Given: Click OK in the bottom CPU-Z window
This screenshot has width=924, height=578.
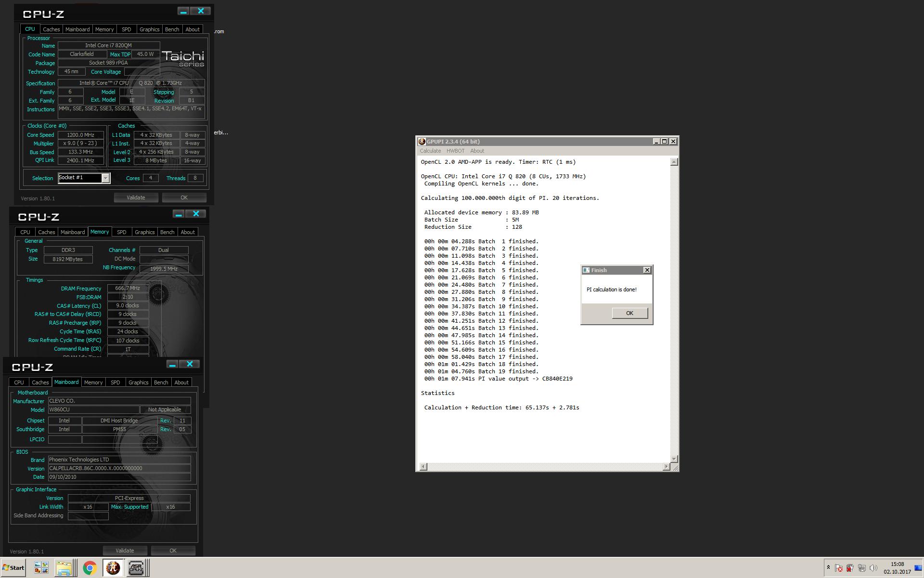Looking at the screenshot, I should coord(173,551).
